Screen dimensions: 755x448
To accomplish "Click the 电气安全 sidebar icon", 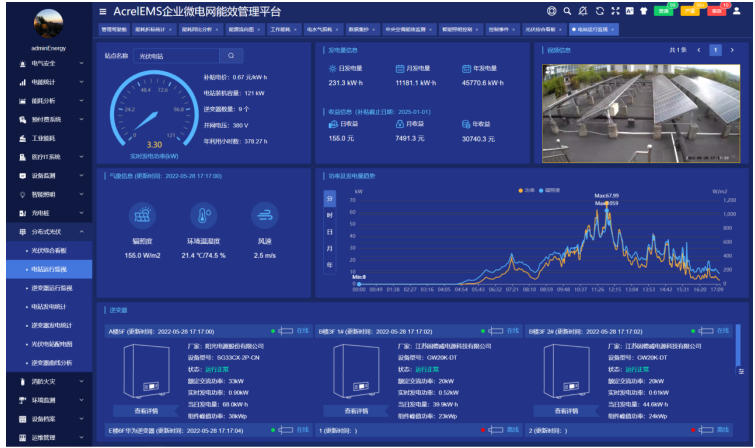I will [22, 64].
